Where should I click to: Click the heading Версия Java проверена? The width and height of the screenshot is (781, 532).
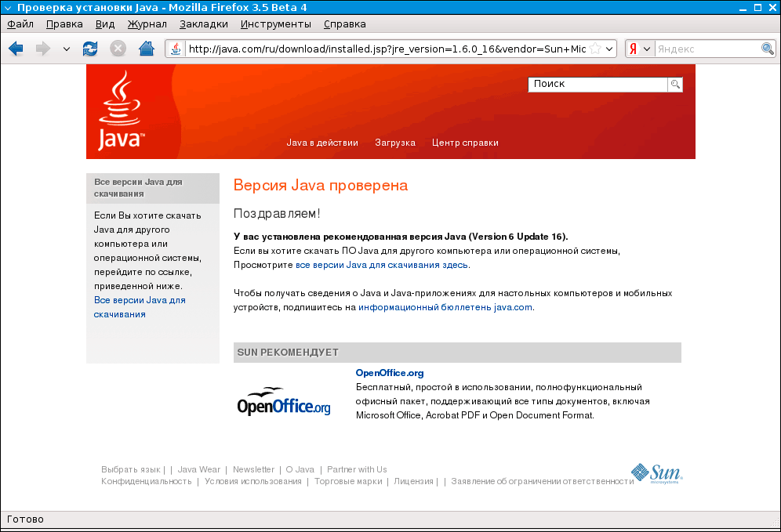pos(321,185)
